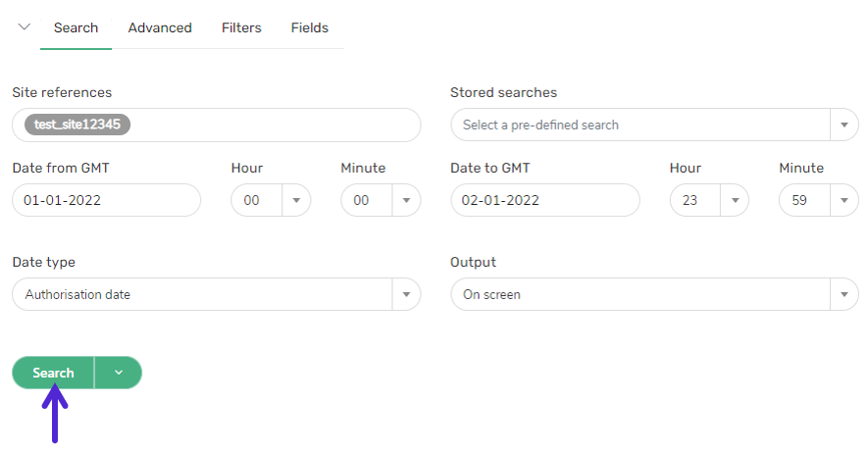Viewport: 868px width, 453px height.
Task: Click the Date to GMT field
Action: click(544, 200)
